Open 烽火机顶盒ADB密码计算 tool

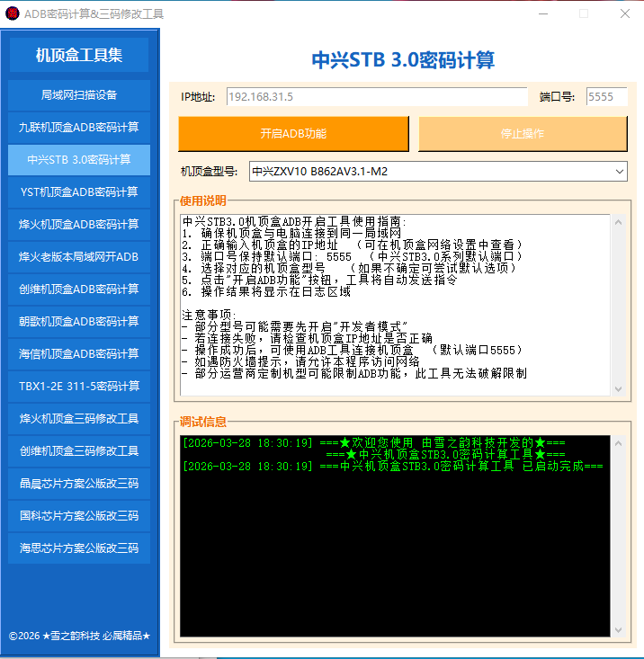pyautogui.click(x=79, y=225)
